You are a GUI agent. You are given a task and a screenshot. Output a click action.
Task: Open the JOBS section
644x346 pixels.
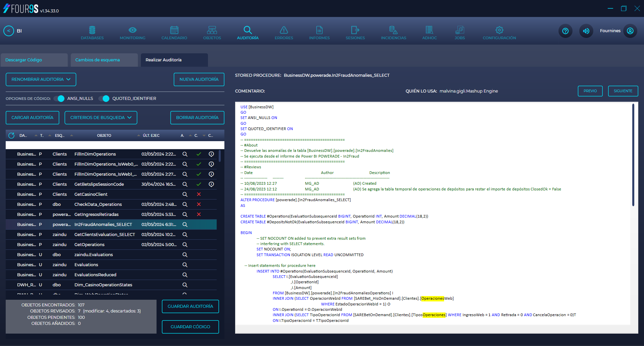pos(460,32)
